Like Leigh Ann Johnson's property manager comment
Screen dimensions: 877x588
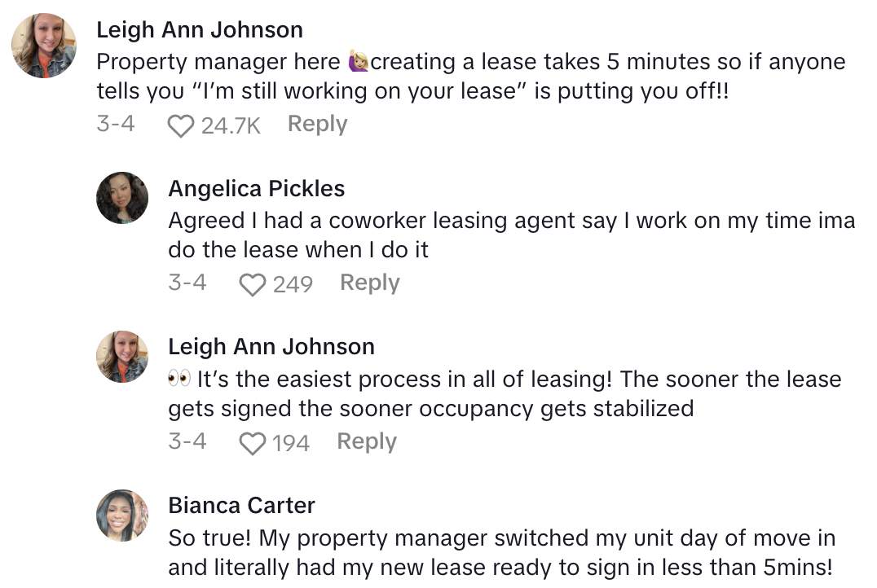pos(180,125)
